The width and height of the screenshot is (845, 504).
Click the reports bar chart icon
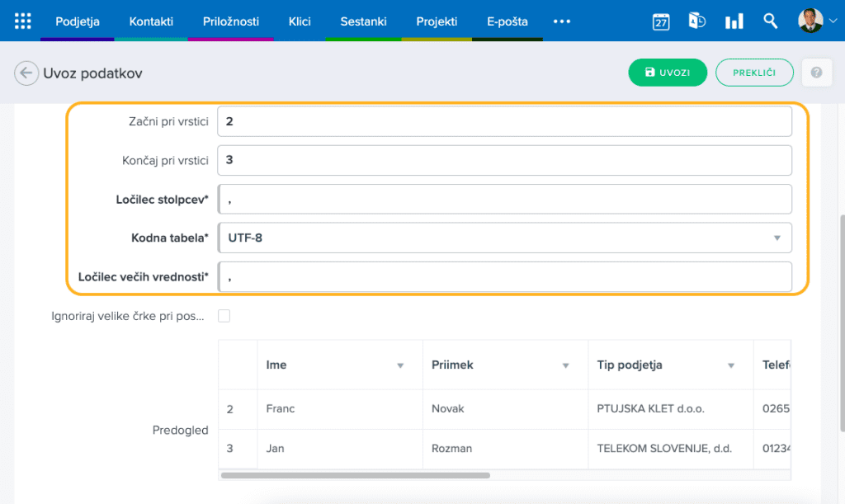click(x=734, y=21)
